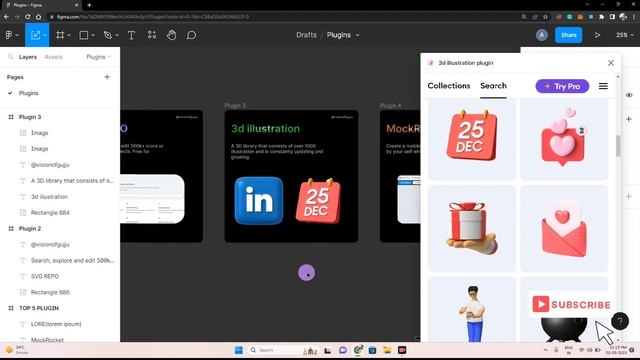
Task: Select the LinkedIn 3D icon on canvas
Action: point(259,200)
